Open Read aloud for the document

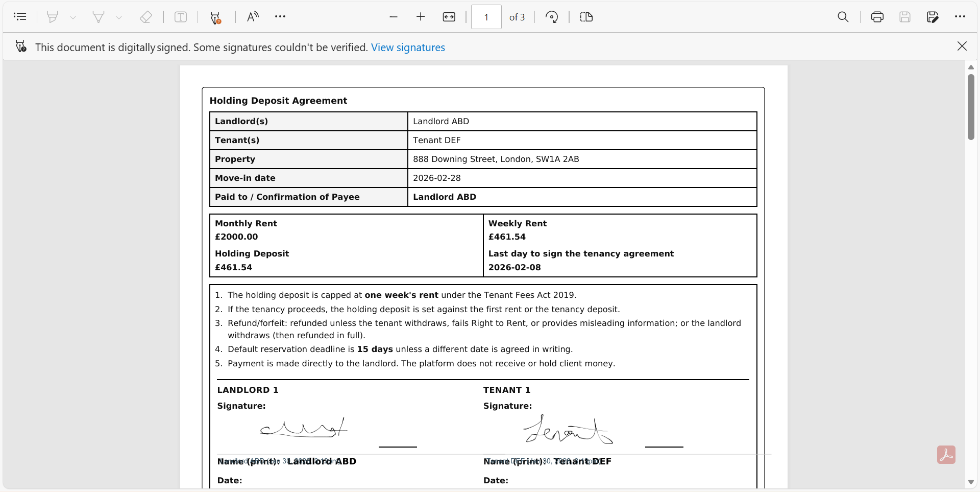[252, 16]
